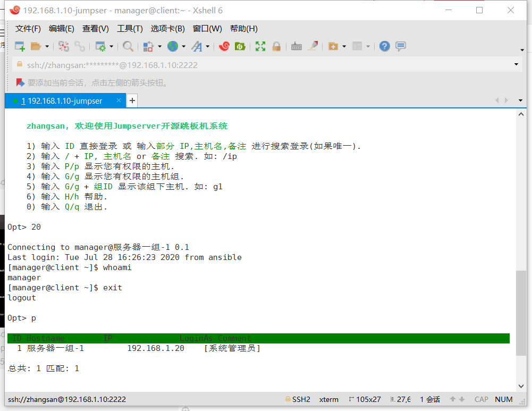532x411 pixels.
Task: Expand toolbar overflow options arrow
Action: [x=522, y=50]
